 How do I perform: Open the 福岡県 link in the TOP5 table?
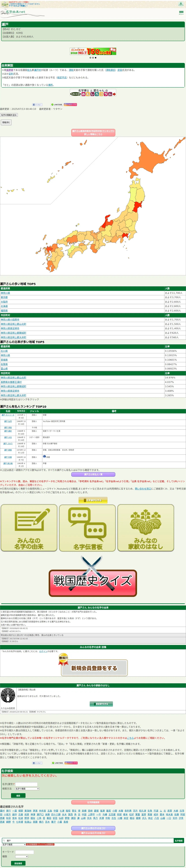tap(4, 311)
